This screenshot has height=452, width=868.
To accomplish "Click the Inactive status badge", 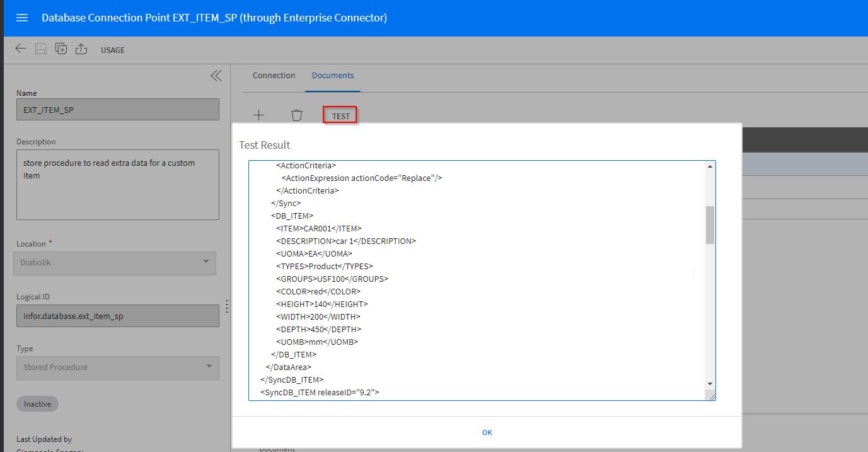I will coord(37,404).
